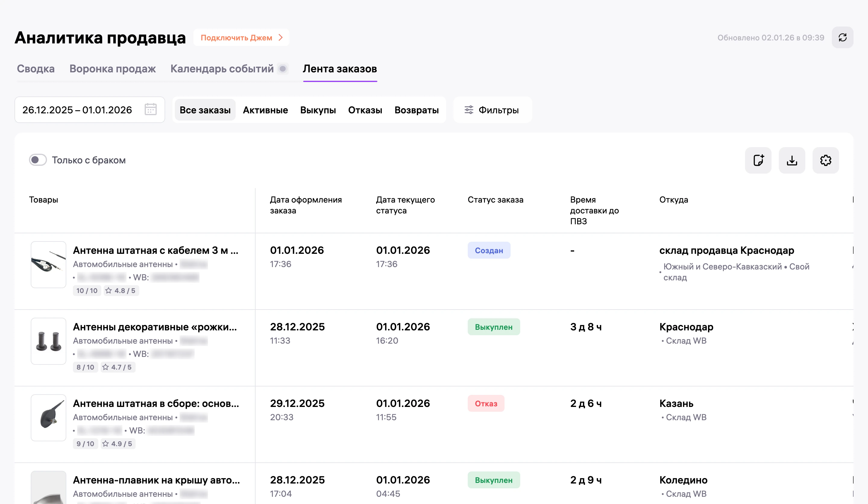Open the calendar date picker icon
The width and height of the screenshot is (868, 504).
click(x=150, y=110)
